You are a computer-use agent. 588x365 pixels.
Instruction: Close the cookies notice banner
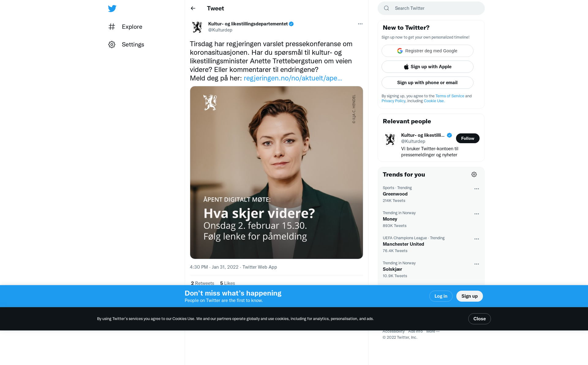click(479, 319)
